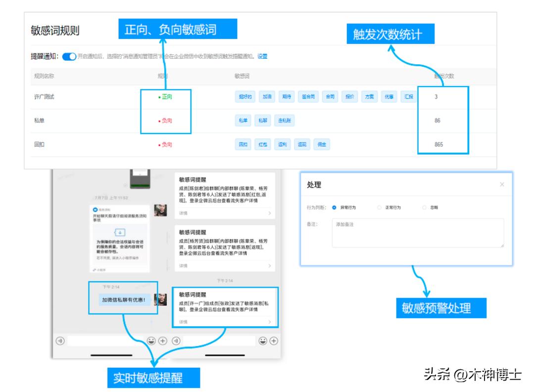Open the plus attachment icon in the left chat bar

point(162,341)
